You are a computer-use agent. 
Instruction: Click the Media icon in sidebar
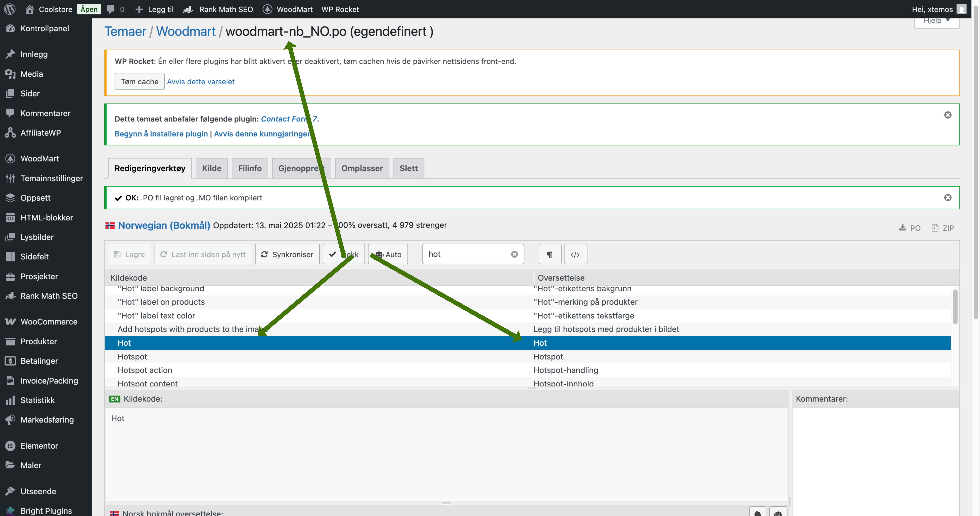pos(10,74)
